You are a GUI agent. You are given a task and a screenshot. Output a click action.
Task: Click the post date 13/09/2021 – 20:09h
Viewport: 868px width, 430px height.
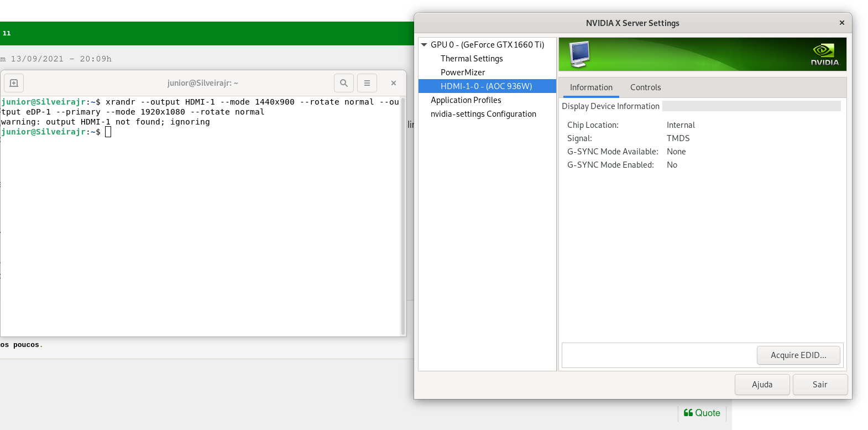coord(61,59)
